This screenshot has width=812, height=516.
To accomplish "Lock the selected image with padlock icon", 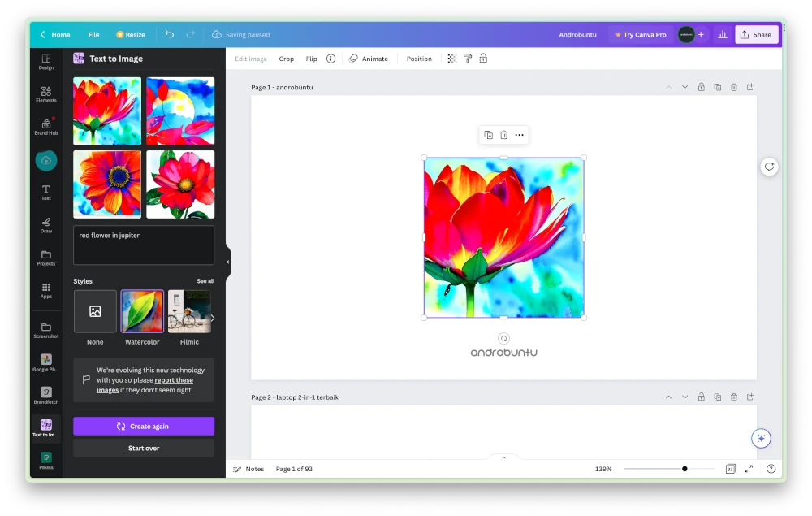I will 483,58.
